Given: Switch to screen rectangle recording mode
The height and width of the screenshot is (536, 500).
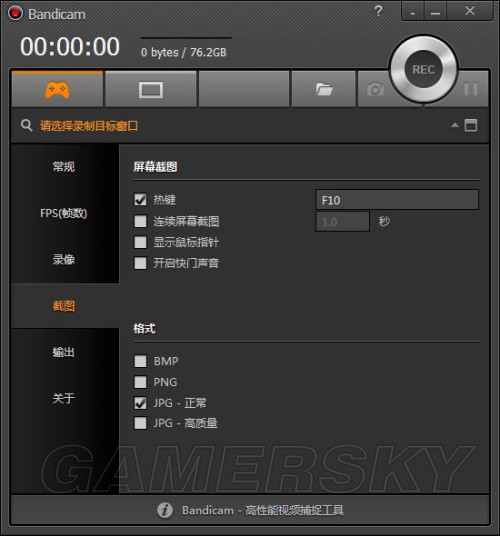Looking at the screenshot, I should click(151, 90).
